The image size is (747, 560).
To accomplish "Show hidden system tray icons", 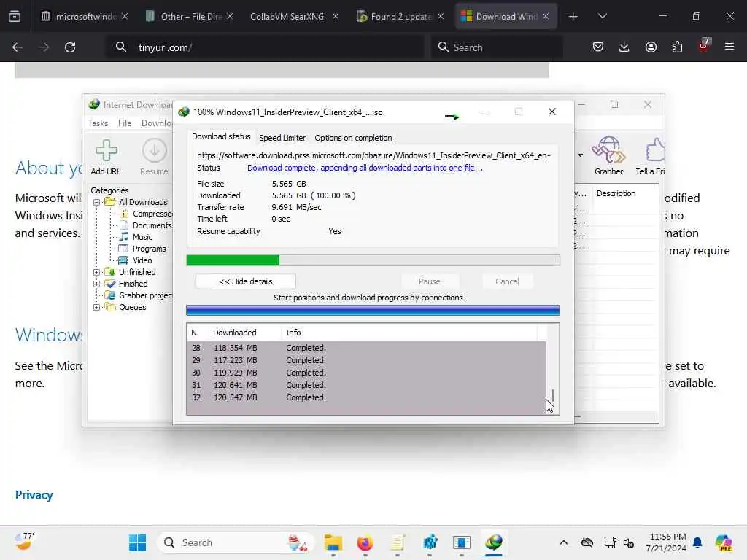I will (x=564, y=542).
